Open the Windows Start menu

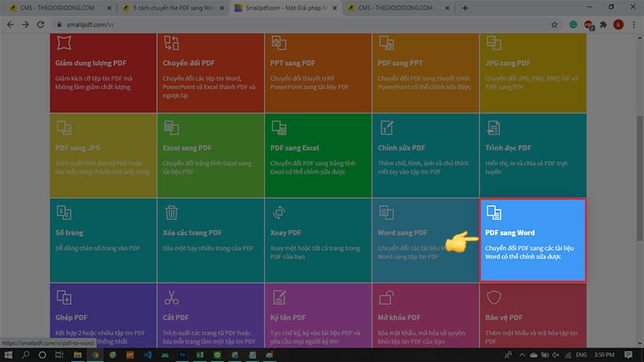(8, 355)
